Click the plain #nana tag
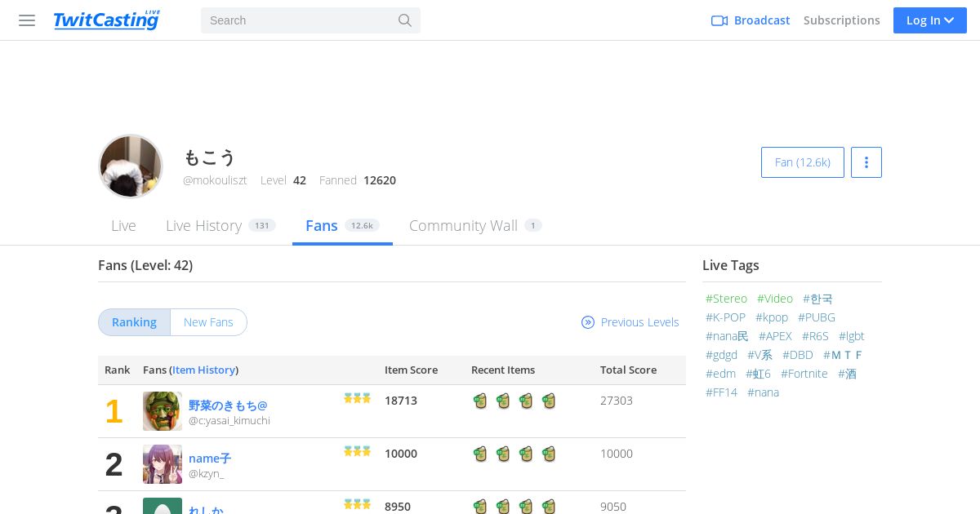This screenshot has width=980, height=514. pos(763,392)
